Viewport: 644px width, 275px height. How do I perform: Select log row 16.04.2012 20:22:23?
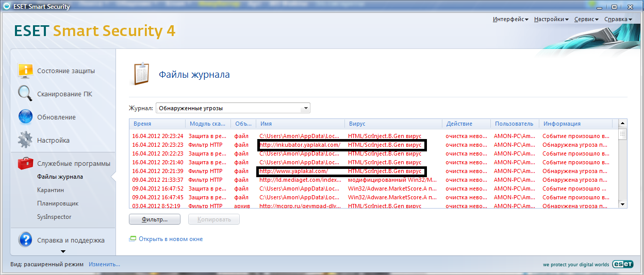click(373, 153)
